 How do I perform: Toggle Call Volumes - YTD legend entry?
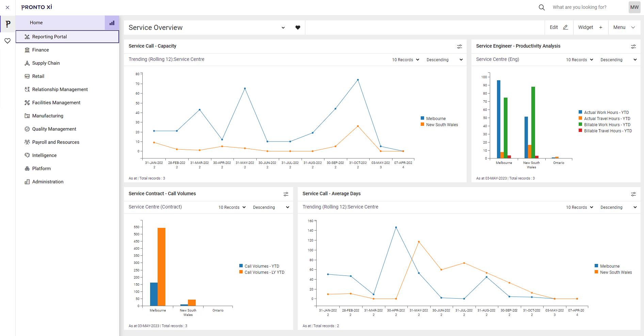tap(259, 266)
